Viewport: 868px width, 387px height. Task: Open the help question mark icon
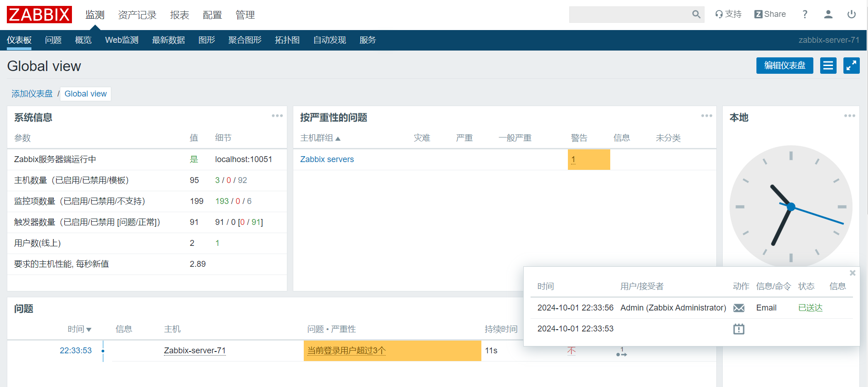(805, 14)
